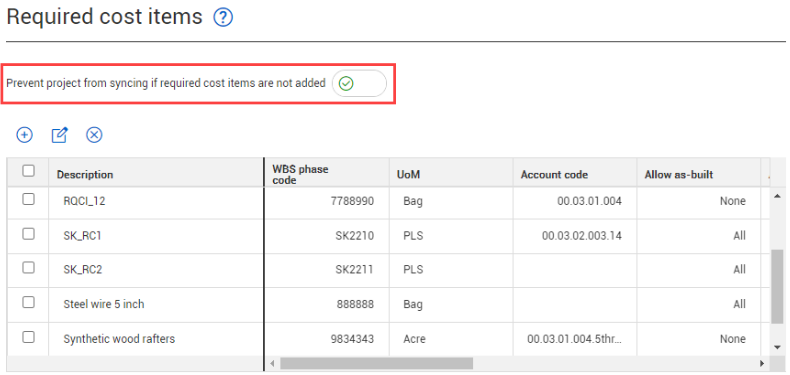Click the vertical scrollbar up arrow
Screen dimensions: 790x375
(777, 196)
